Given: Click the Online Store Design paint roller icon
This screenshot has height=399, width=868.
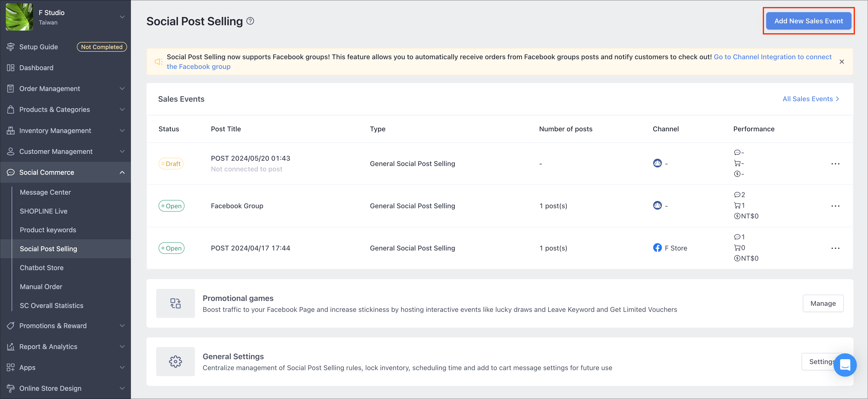Looking at the screenshot, I should click(x=11, y=389).
